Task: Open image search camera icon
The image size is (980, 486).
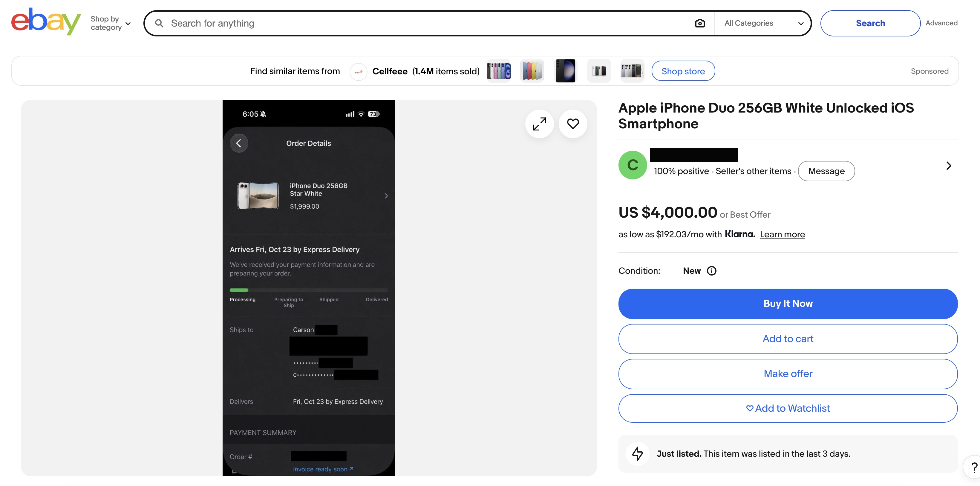Action: (x=700, y=23)
